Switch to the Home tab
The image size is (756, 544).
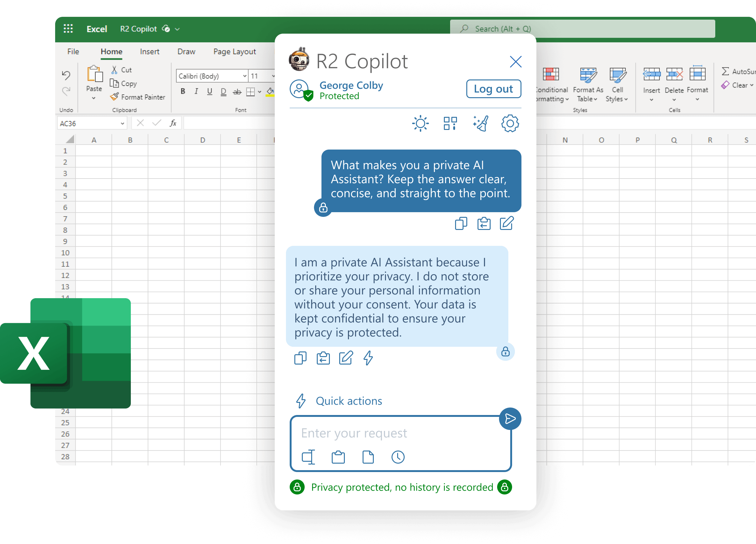[111, 52]
